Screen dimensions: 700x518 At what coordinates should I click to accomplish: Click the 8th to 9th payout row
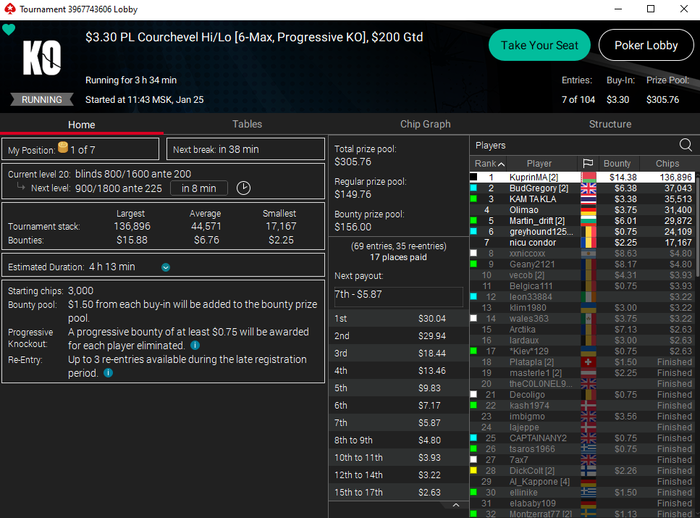tap(399, 440)
